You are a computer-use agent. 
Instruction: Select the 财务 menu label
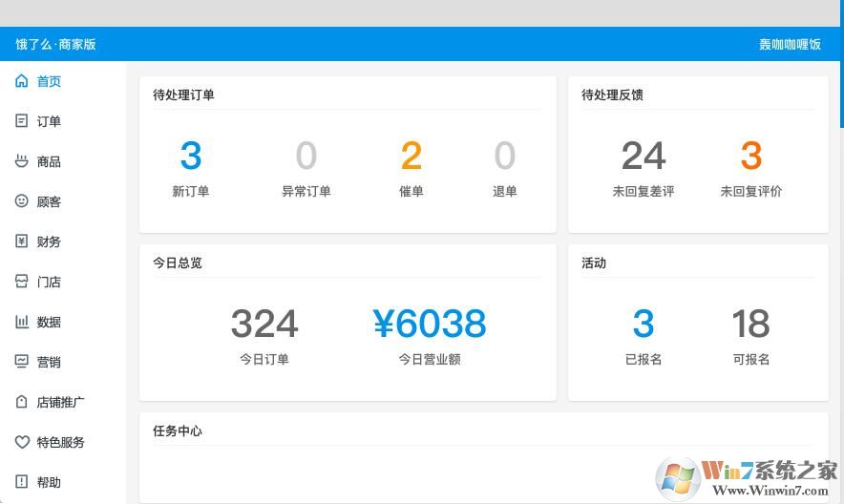pyautogui.click(x=49, y=241)
